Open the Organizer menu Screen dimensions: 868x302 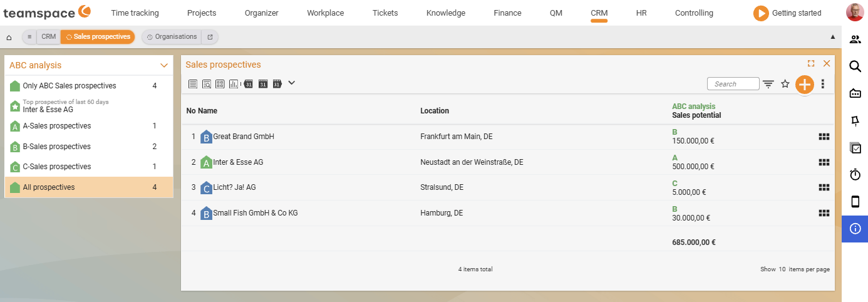tap(262, 13)
